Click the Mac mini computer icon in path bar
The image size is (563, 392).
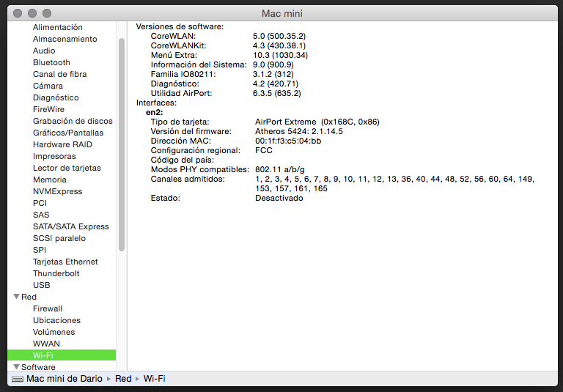pyautogui.click(x=18, y=379)
